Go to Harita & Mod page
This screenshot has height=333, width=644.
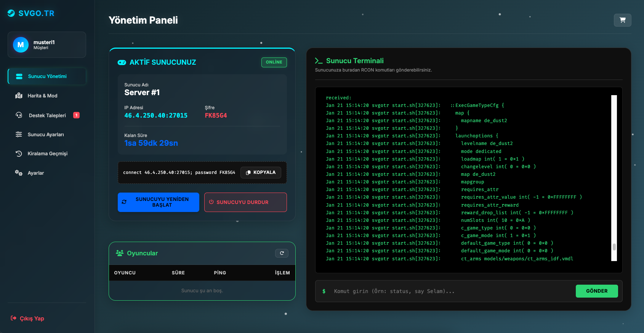tap(42, 96)
